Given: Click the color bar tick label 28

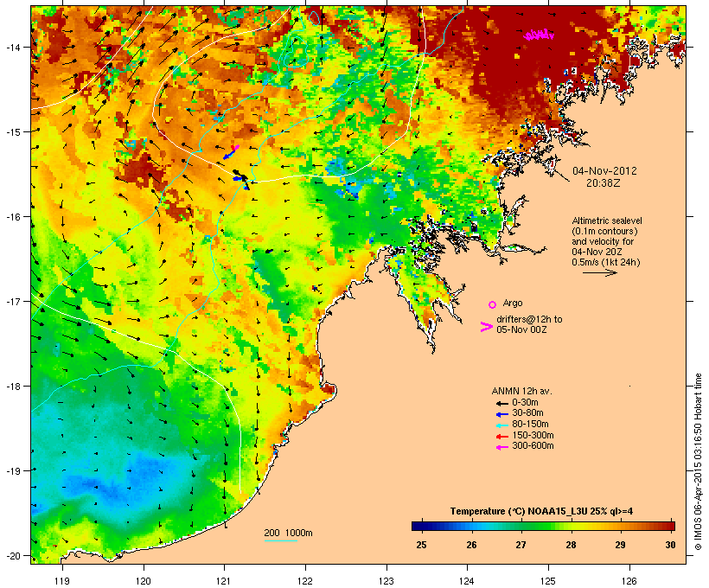Looking at the screenshot, I should click(571, 545).
